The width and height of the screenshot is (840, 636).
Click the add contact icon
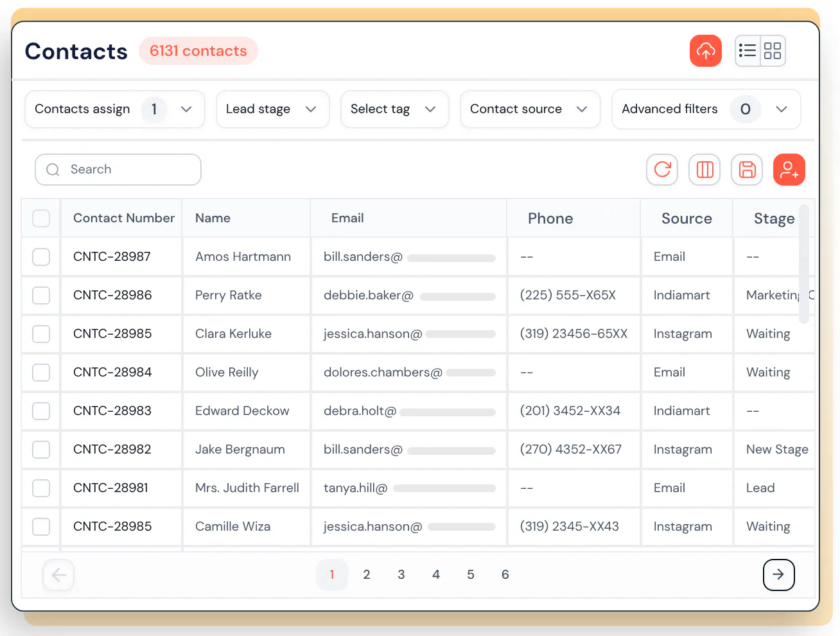click(789, 170)
